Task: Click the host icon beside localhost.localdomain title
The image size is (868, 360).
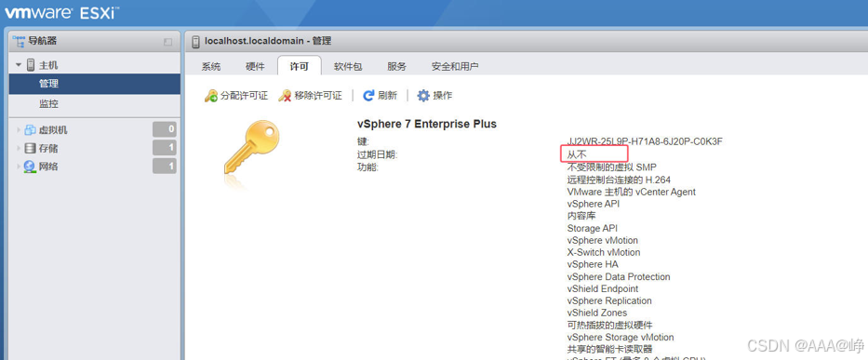Action: tap(194, 42)
